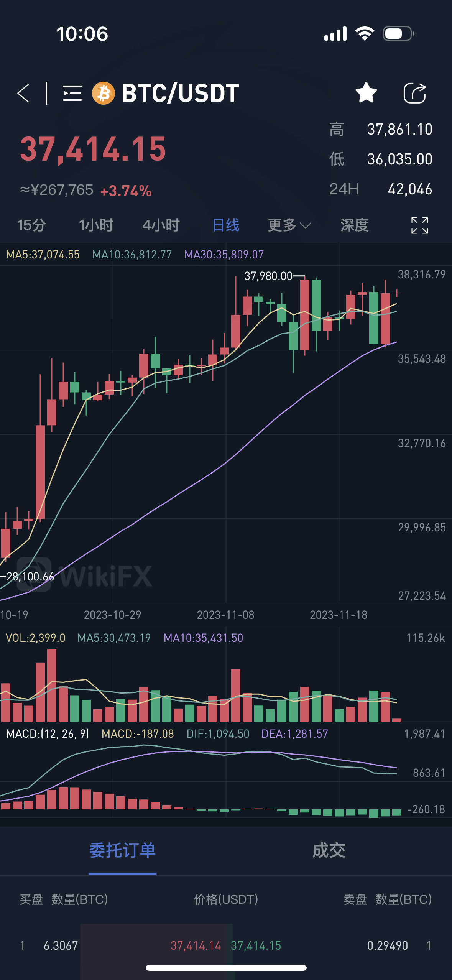Tap the battery status icon
The width and height of the screenshot is (452, 980).
coord(398,34)
